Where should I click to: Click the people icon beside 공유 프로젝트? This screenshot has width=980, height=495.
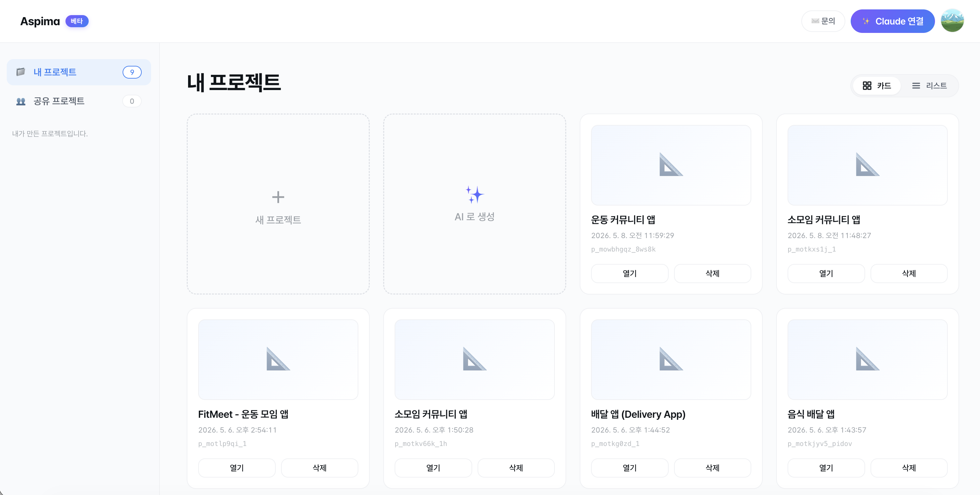[21, 101]
